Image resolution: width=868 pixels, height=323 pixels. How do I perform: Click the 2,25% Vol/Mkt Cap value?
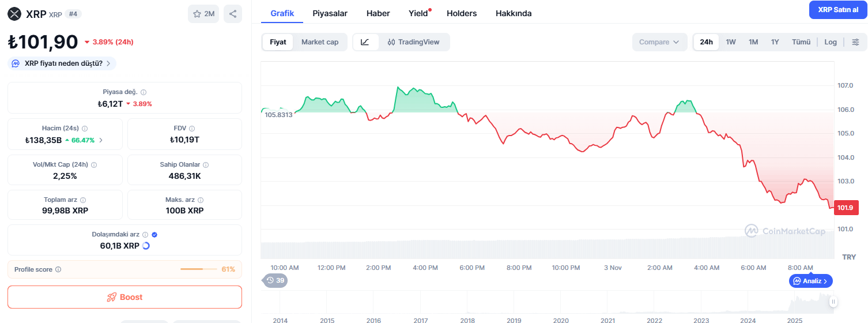(65, 176)
